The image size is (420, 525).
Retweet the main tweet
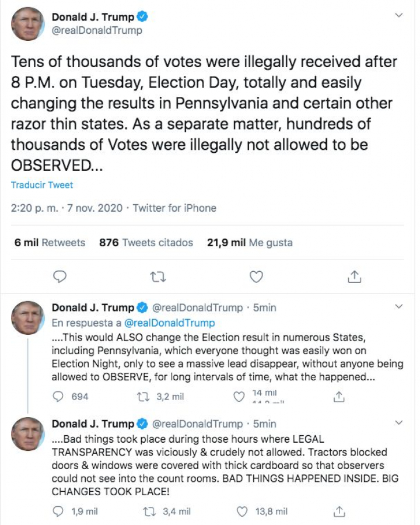(x=157, y=276)
